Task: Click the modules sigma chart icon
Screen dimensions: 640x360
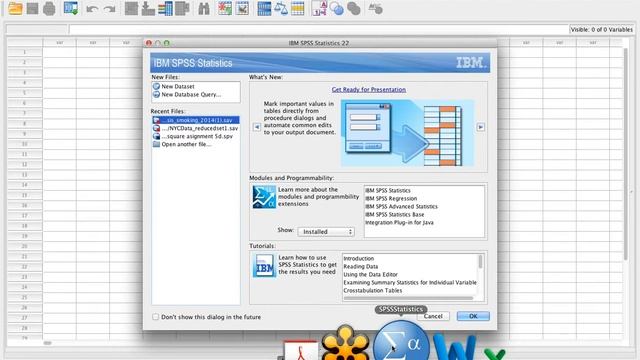Action: point(264,197)
